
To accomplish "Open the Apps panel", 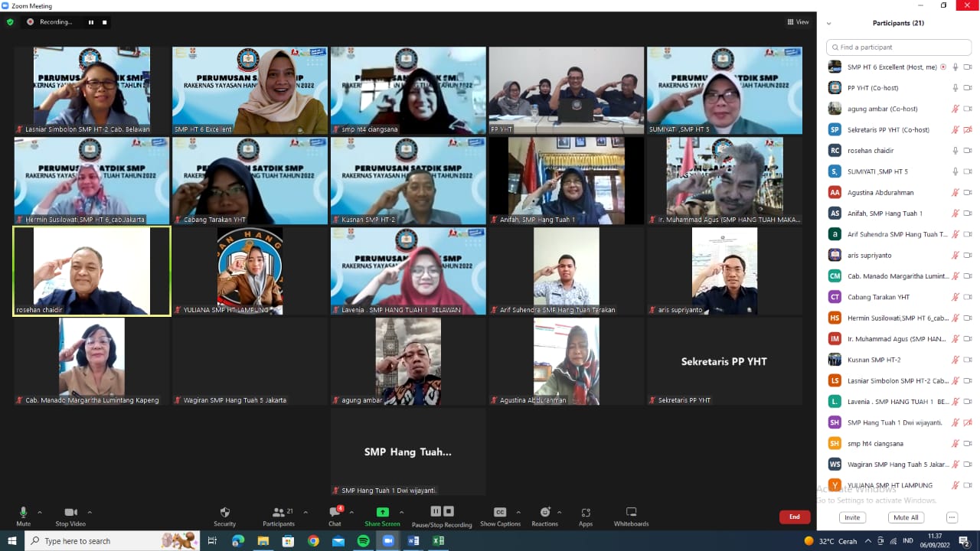I will coord(586,516).
